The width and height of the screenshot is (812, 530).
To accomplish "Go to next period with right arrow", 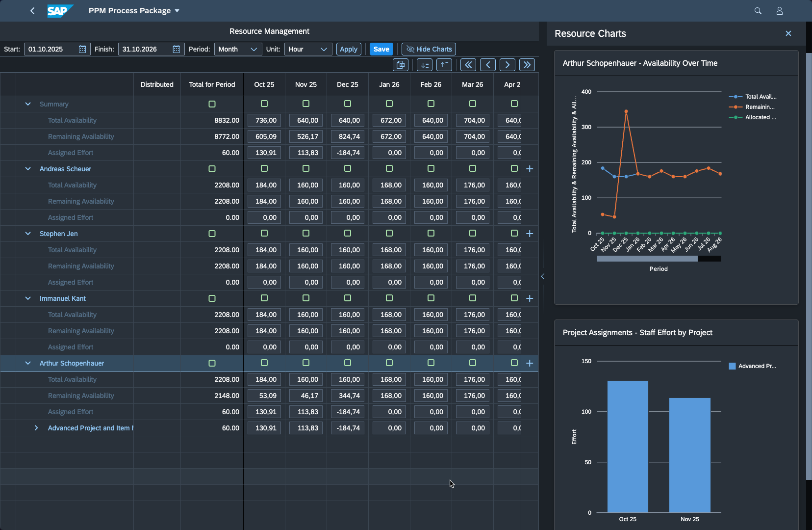I will 507,65.
